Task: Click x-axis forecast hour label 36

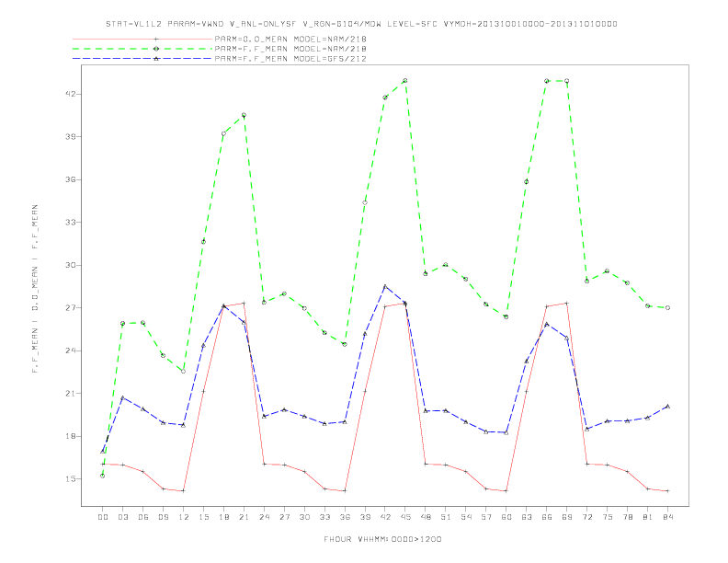Action: click(x=345, y=517)
